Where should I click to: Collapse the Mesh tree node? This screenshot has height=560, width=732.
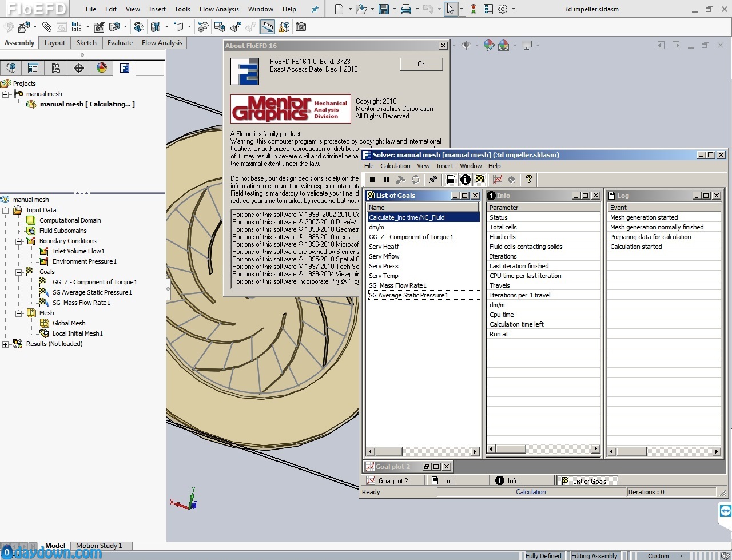coord(19,313)
